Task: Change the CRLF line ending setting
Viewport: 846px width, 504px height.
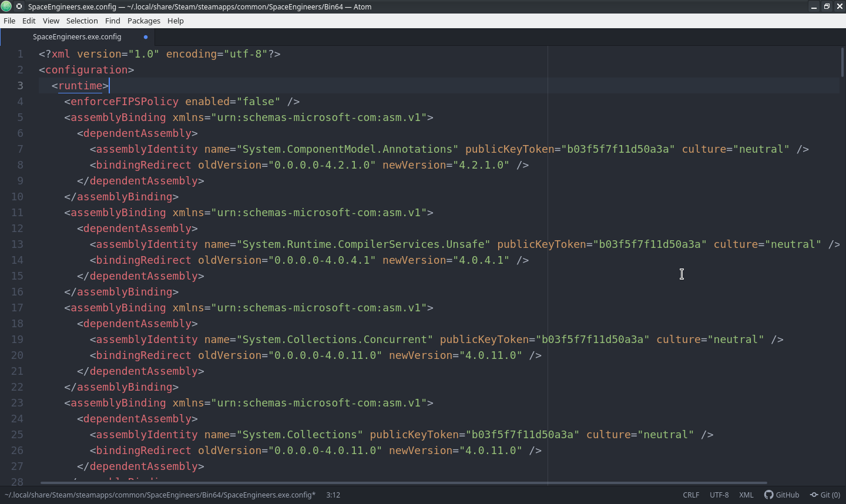Action: pos(691,495)
